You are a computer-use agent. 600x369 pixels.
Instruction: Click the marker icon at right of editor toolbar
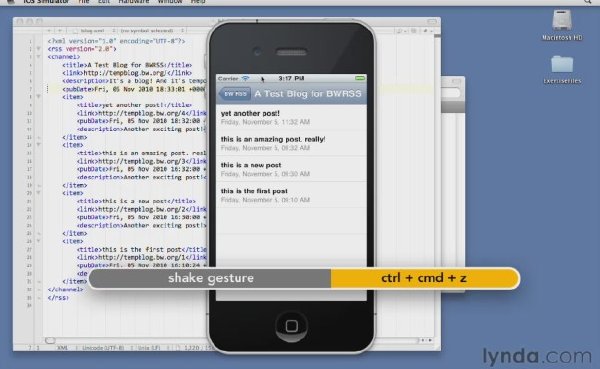coord(425,31)
